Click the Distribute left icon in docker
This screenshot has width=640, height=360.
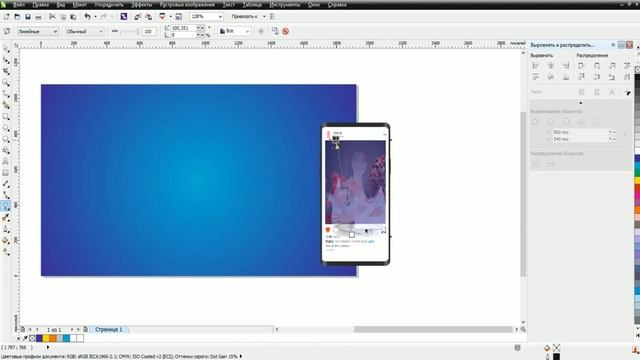pos(581,65)
